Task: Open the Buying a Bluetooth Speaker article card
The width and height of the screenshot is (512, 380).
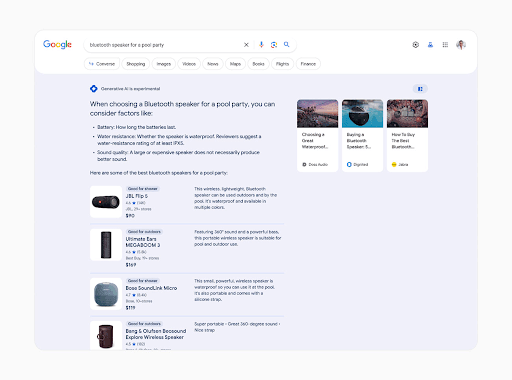Action: point(362,136)
